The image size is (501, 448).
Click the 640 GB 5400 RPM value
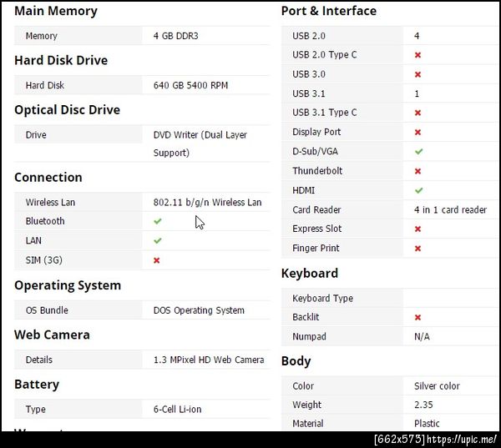click(190, 85)
